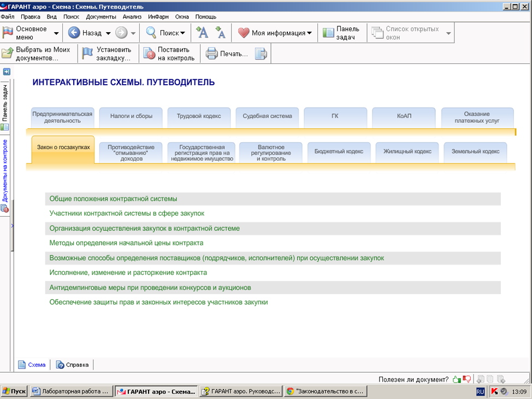
Task: Click the RU language indicator in taskbar
Action: click(480, 391)
